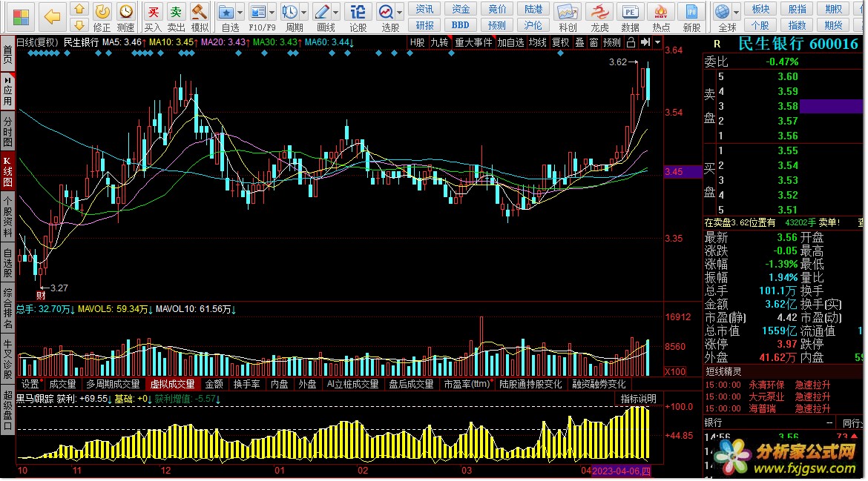Image resolution: width=868 pixels, height=481 pixels.
Task: Toggle the 均线 moving average display
Action: (x=538, y=42)
